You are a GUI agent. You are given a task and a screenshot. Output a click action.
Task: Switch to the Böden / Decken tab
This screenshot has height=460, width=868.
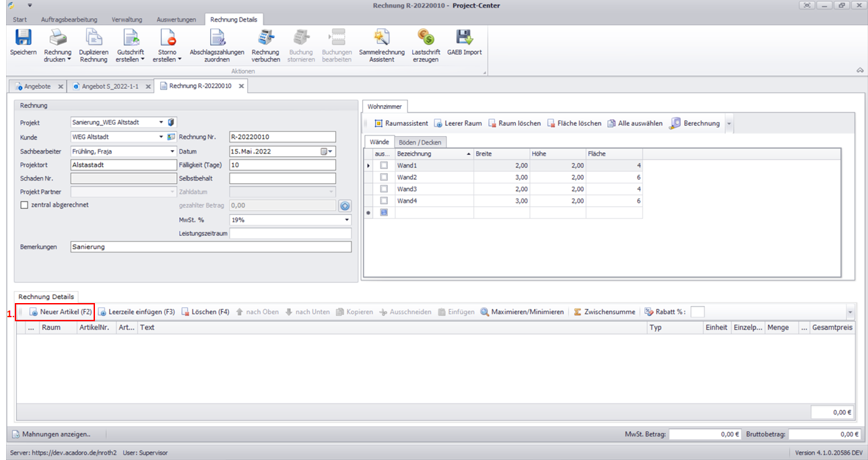422,142
